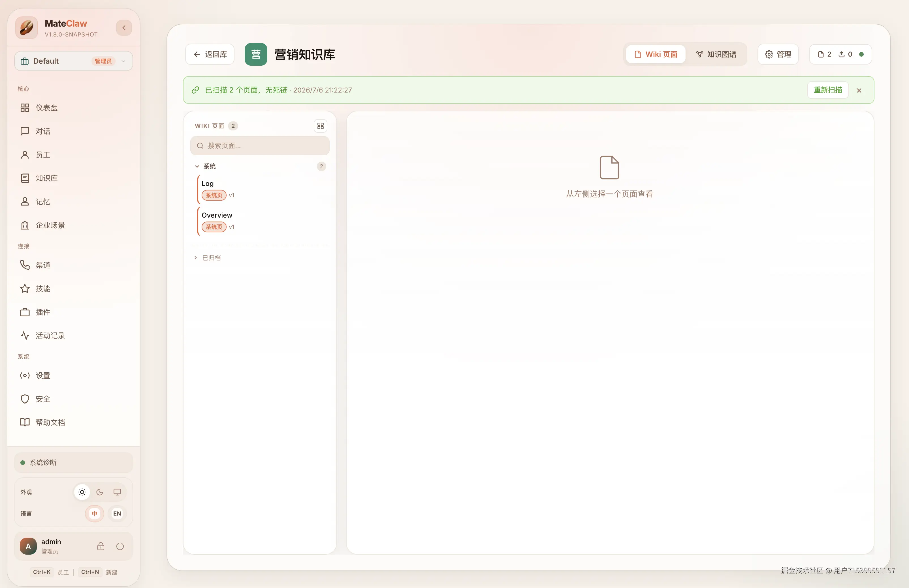
Task: Click the 设置 settings icon in sidebar
Action: click(25, 375)
